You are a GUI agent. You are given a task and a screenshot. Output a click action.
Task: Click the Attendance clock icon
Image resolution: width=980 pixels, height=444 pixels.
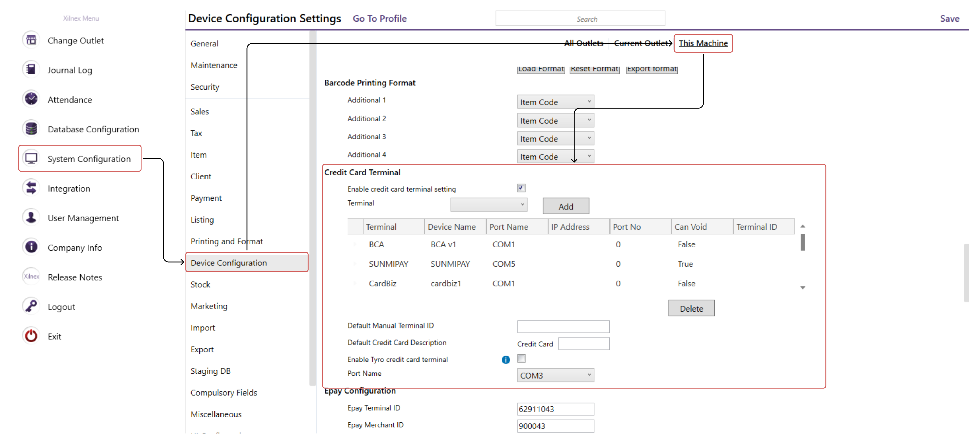pos(31,99)
